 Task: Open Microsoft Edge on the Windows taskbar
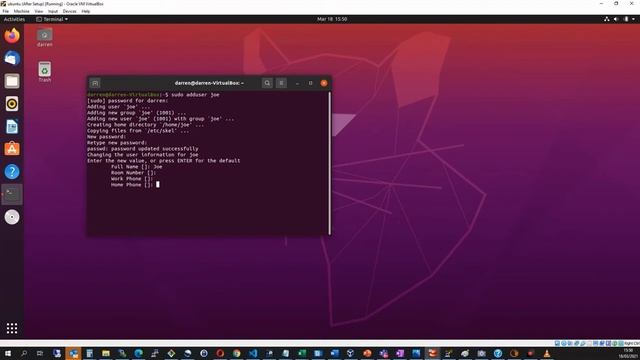(x=138, y=353)
